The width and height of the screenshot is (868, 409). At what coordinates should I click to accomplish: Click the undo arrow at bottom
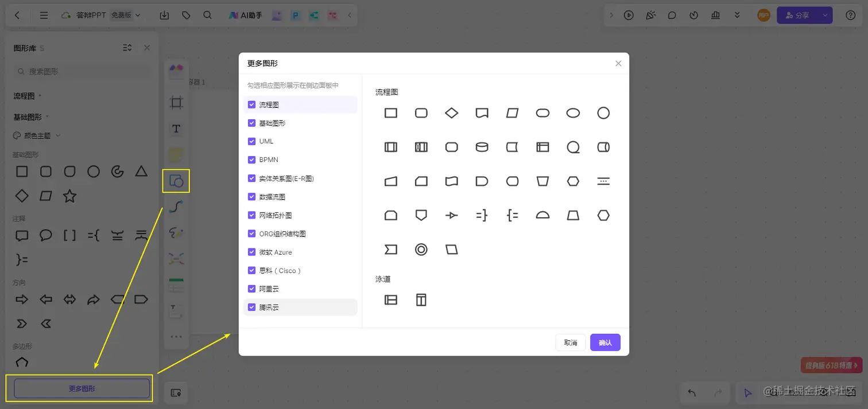point(692,393)
